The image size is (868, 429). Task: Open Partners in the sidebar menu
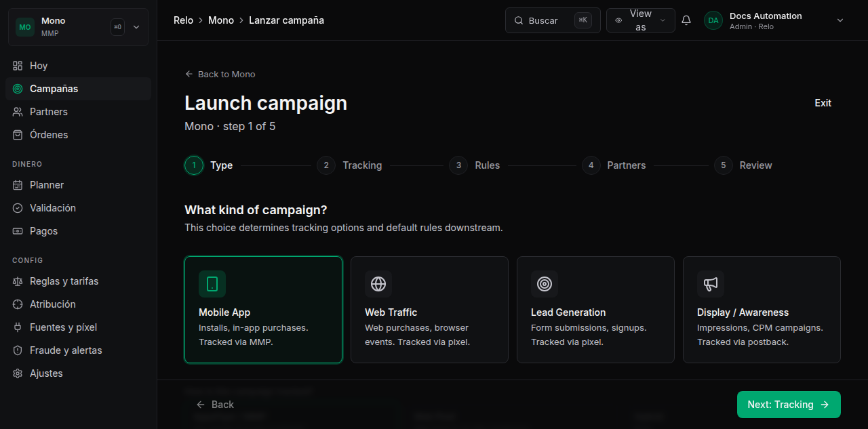pyautogui.click(x=78, y=112)
